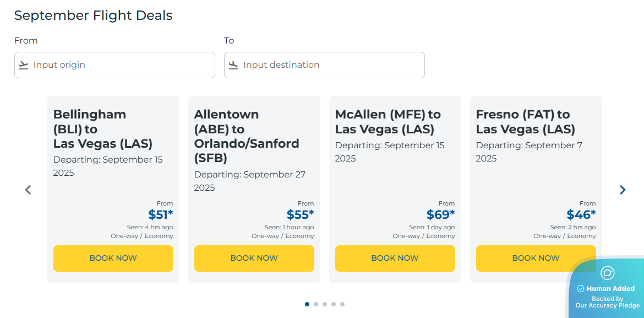Open the $46 fare link
Screen dimensions: 644x318
pyautogui.click(x=581, y=214)
